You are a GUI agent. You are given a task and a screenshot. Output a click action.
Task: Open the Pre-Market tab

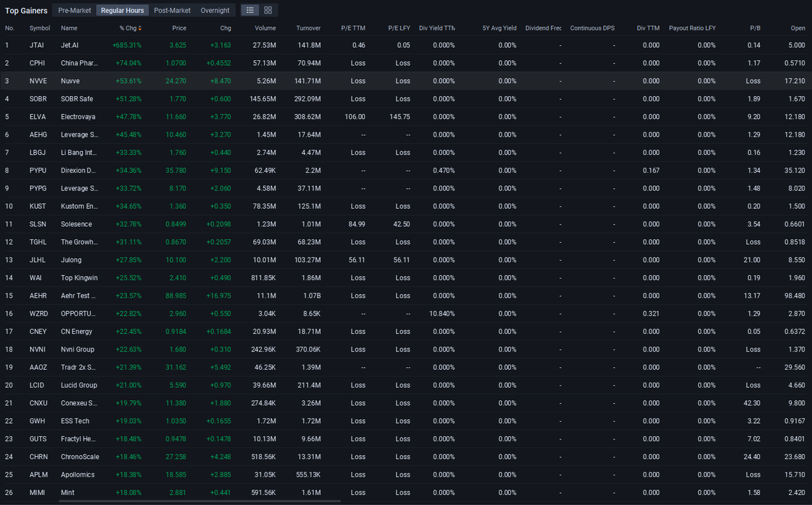(x=74, y=10)
